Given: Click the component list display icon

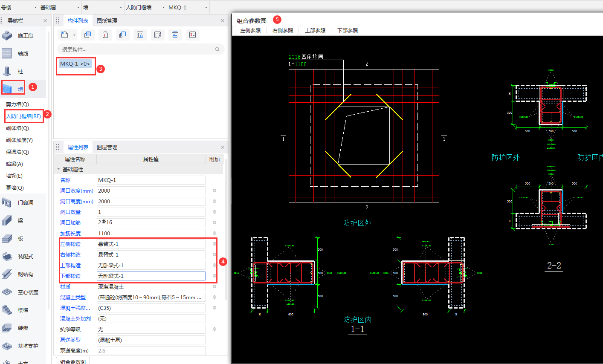Looking at the screenshot, I should pos(175,35).
